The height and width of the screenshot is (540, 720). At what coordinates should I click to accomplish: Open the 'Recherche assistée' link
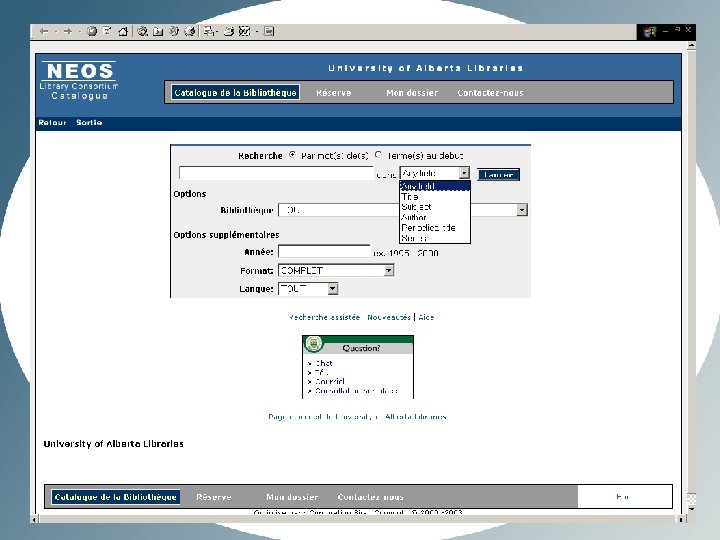tap(324, 317)
